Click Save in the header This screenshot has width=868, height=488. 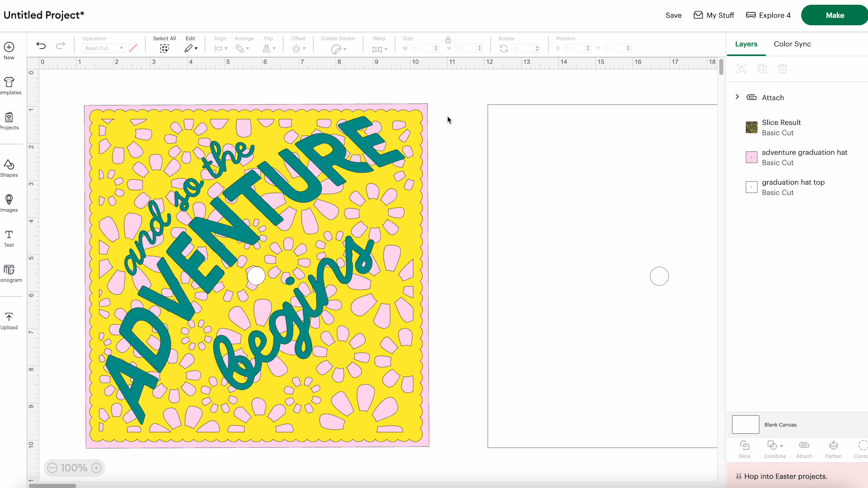pyautogui.click(x=673, y=15)
